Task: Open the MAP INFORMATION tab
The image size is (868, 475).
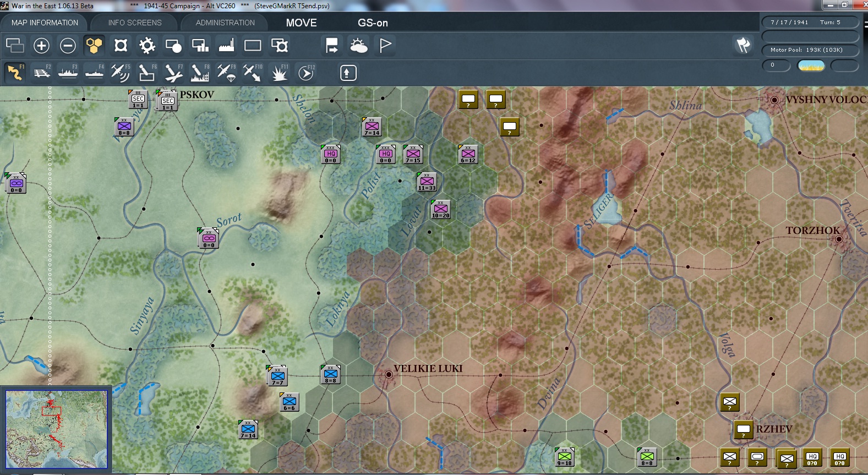Action: pos(45,23)
